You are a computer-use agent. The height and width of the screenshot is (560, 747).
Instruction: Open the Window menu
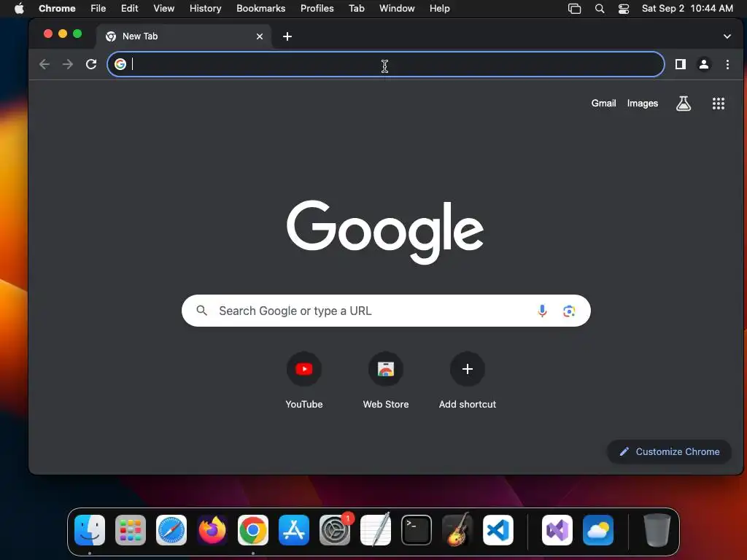tap(397, 9)
